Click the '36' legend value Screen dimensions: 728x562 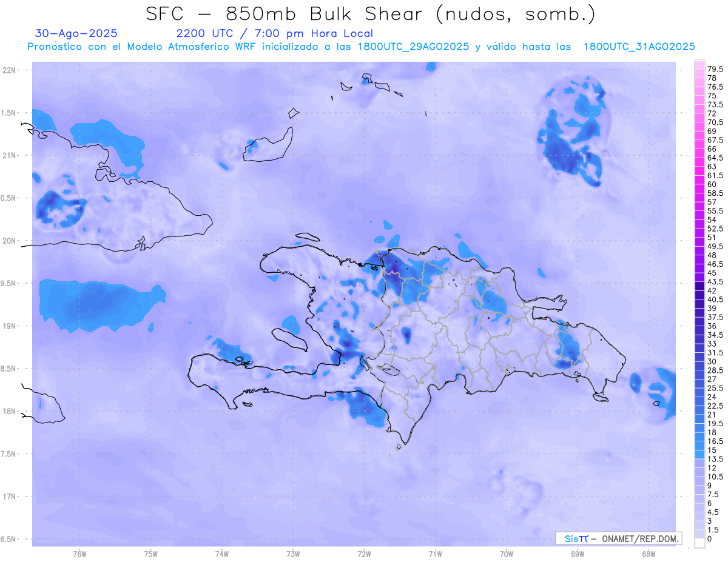tap(712, 326)
